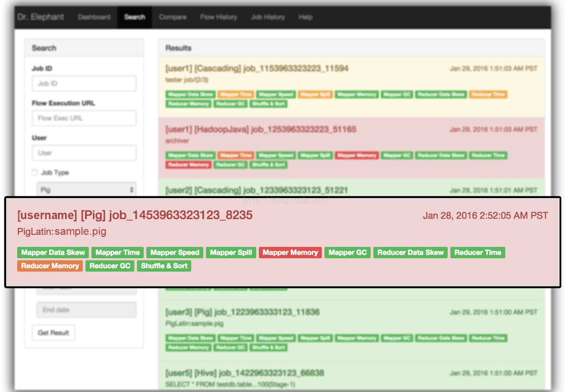The height and width of the screenshot is (392, 565).
Task: Enable the Job Type checkbox
Action: (35, 173)
